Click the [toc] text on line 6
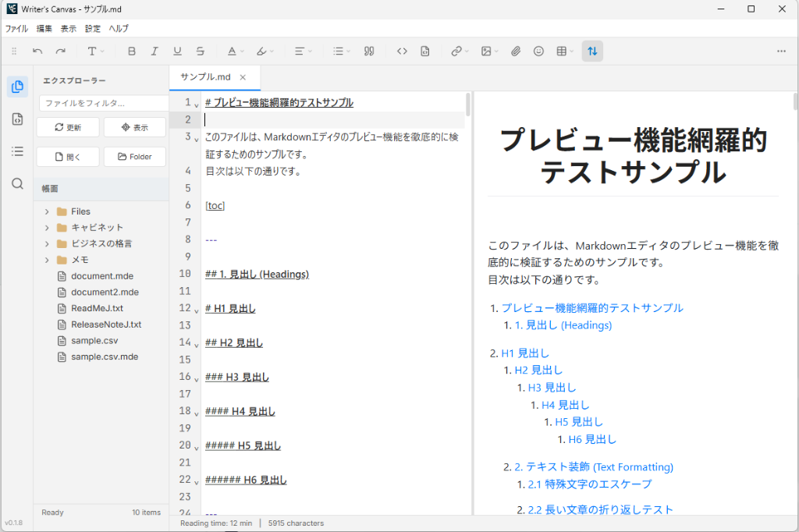 [x=215, y=205]
